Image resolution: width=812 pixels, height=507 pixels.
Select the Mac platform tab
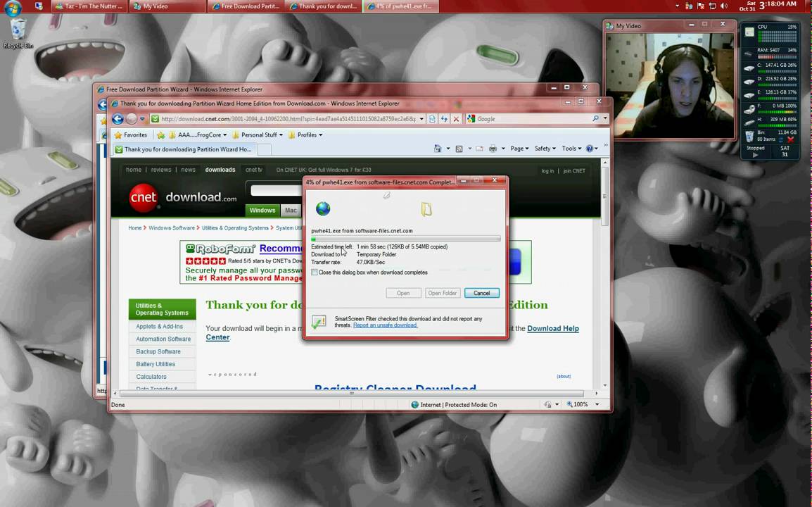[x=291, y=211]
